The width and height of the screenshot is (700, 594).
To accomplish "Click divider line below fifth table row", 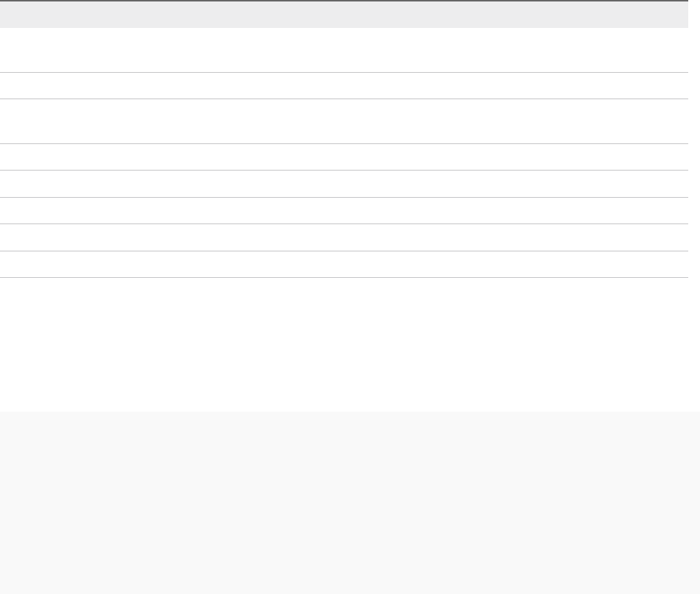I will 344,197.
